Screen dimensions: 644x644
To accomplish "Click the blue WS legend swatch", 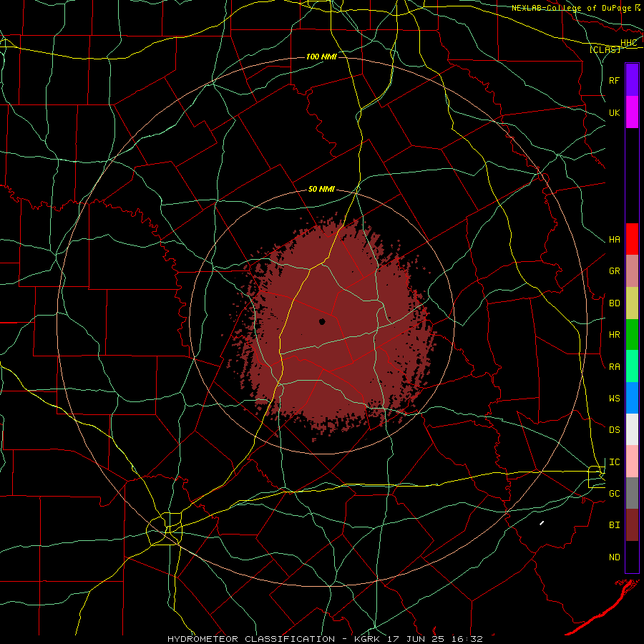I will pyautogui.click(x=632, y=398).
